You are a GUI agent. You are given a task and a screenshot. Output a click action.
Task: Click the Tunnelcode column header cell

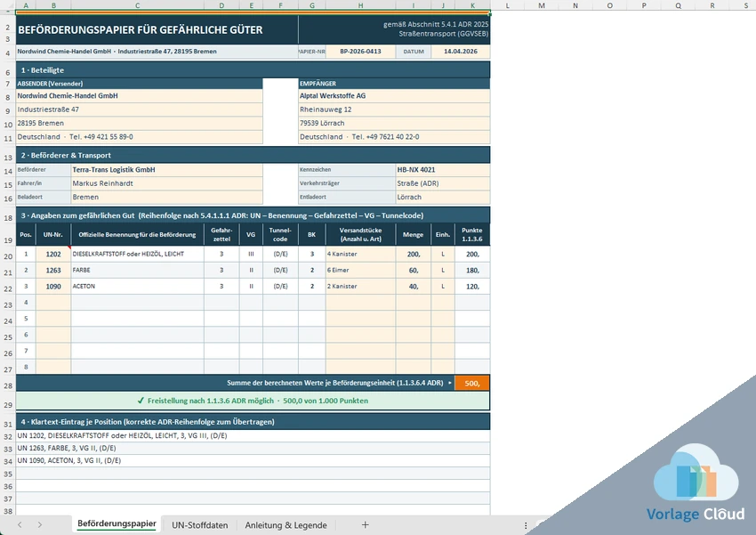(x=280, y=234)
